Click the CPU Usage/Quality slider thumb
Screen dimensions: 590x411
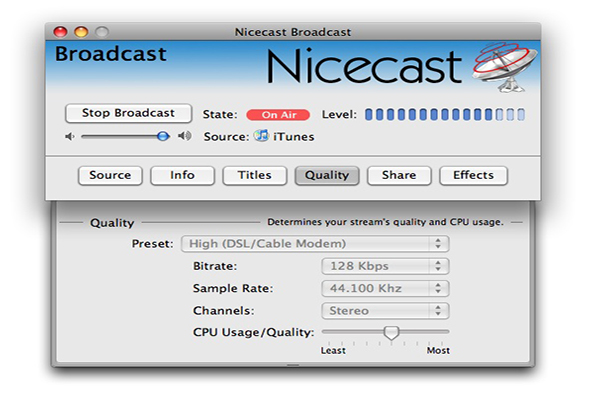(x=391, y=333)
